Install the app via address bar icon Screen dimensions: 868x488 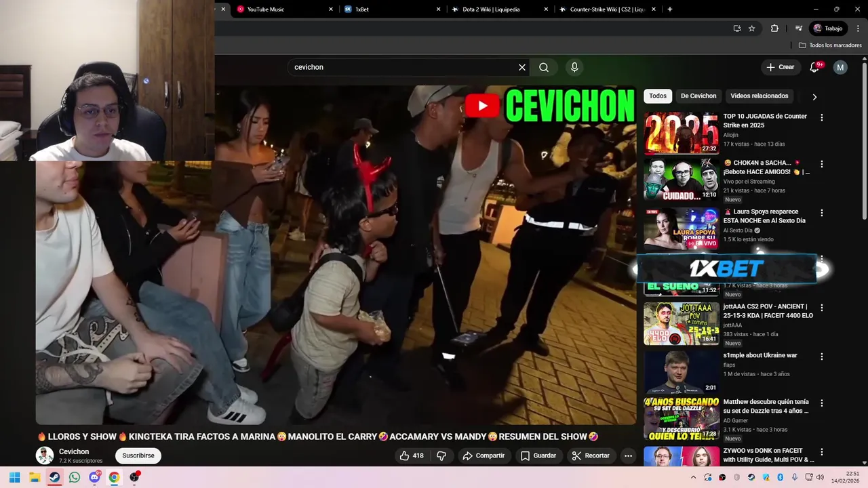[737, 28]
